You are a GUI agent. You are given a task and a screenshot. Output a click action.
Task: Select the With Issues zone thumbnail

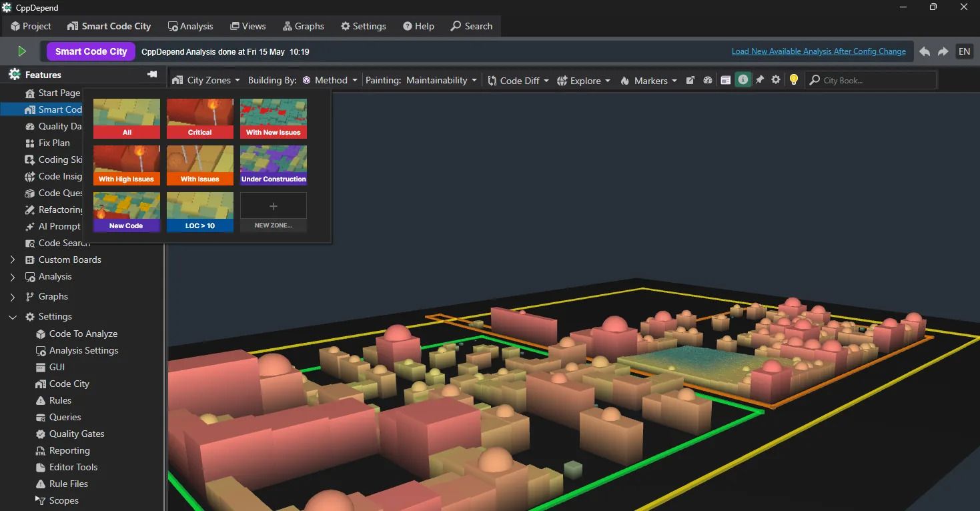(x=200, y=165)
